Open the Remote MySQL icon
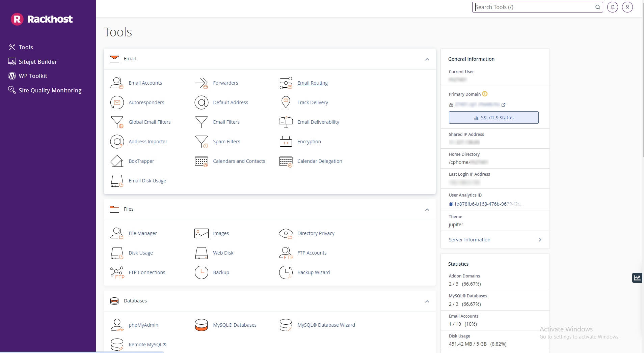This screenshot has width=644, height=353. point(117,345)
